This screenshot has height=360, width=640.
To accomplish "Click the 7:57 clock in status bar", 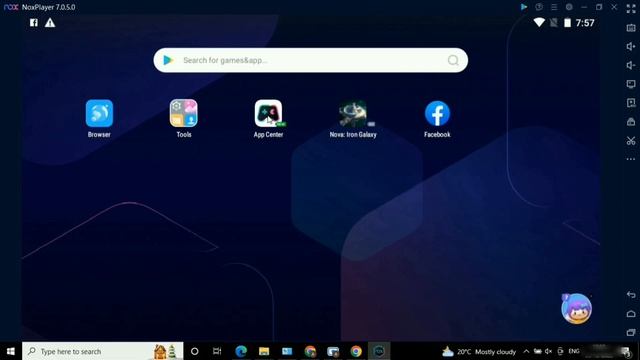I will tap(585, 23).
